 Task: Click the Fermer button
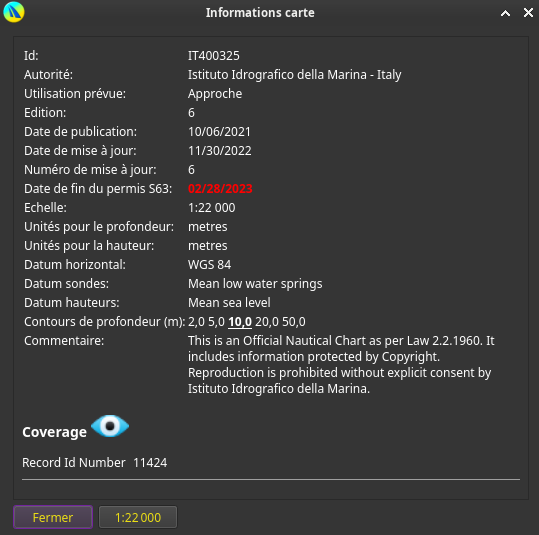[x=53, y=517]
